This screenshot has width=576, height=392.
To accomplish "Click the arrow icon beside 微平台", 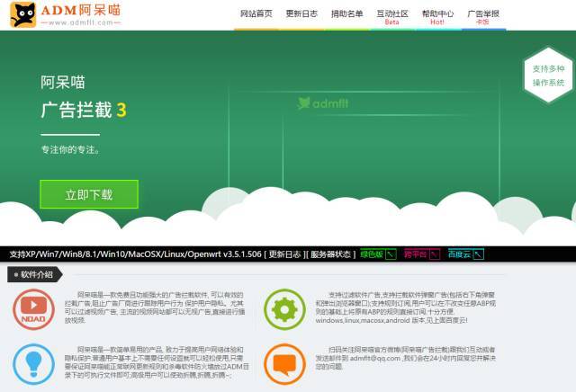I will (435, 254).
